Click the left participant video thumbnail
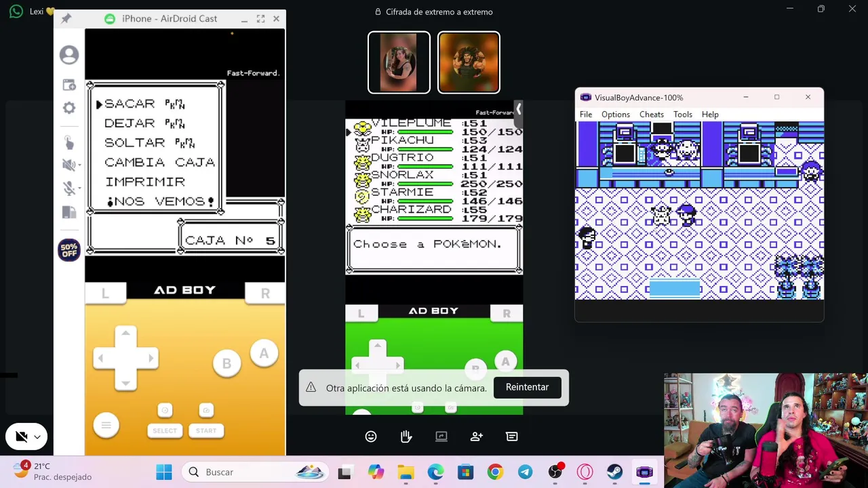Viewport: 868px width, 488px height. click(x=399, y=62)
